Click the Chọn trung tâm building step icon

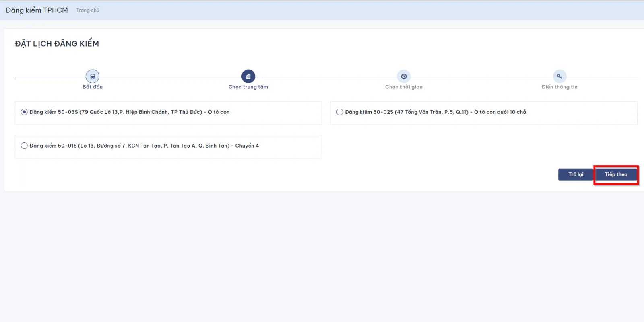(248, 76)
